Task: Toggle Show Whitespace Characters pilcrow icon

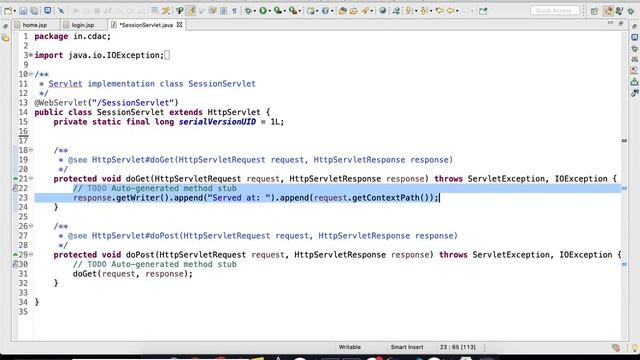Action: pos(234,11)
